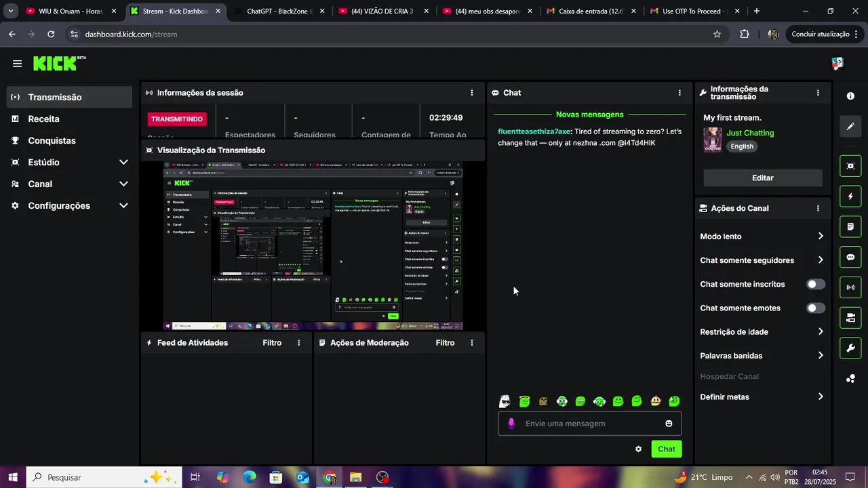Open Chat somente seguidores options

point(763,260)
